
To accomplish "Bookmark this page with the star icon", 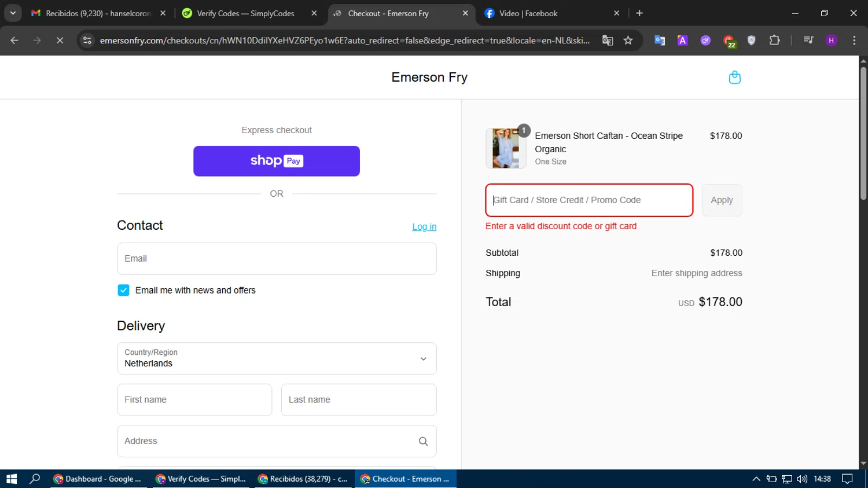I will click(x=628, y=41).
